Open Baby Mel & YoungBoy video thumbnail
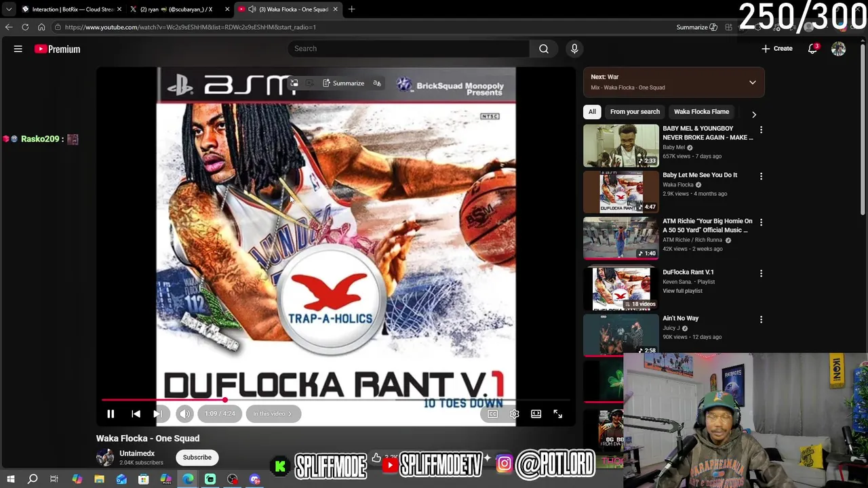Image resolution: width=868 pixels, height=488 pixels. pos(621,145)
